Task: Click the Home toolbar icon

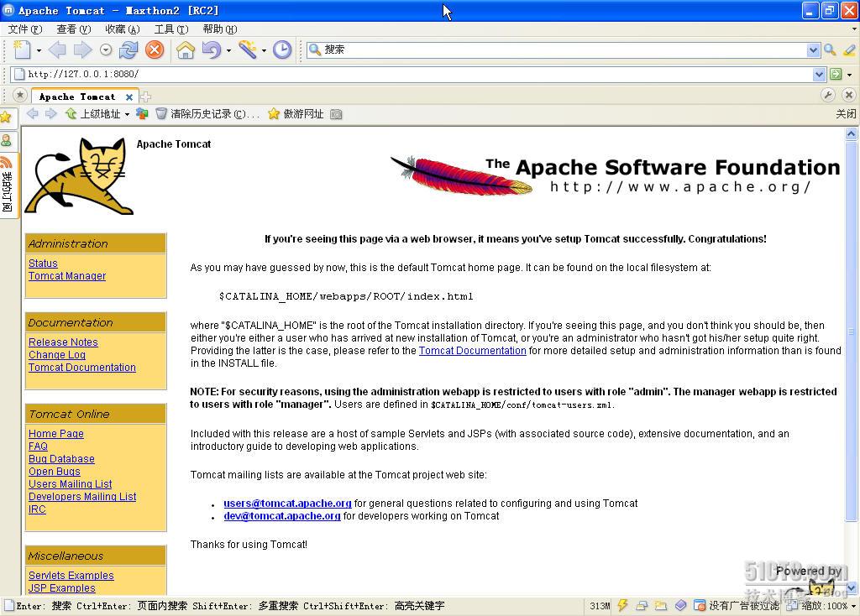Action: point(186,50)
